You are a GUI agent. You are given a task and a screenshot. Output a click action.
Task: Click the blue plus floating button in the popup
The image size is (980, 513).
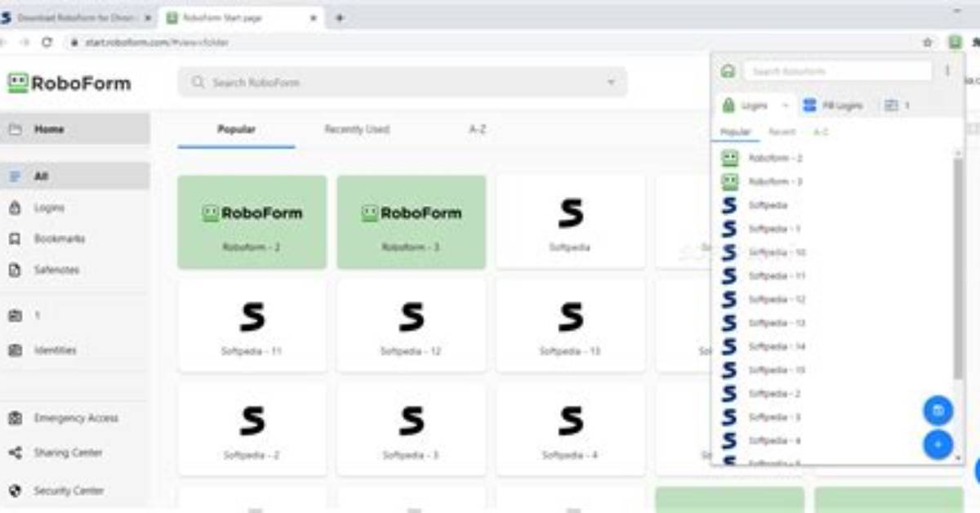point(938,444)
